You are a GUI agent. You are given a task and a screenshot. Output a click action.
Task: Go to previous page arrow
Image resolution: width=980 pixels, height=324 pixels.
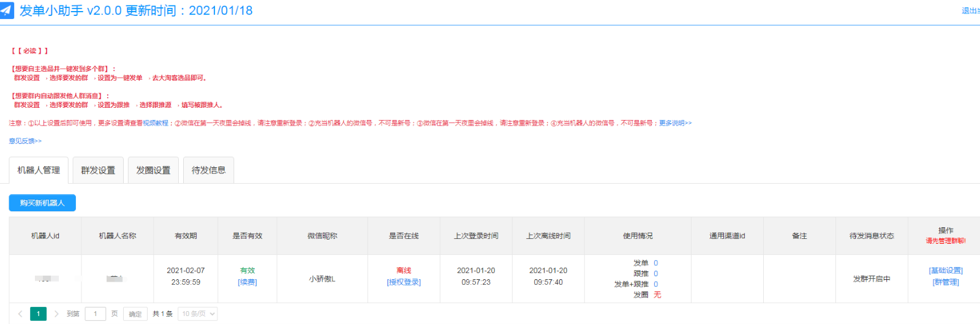20,314
